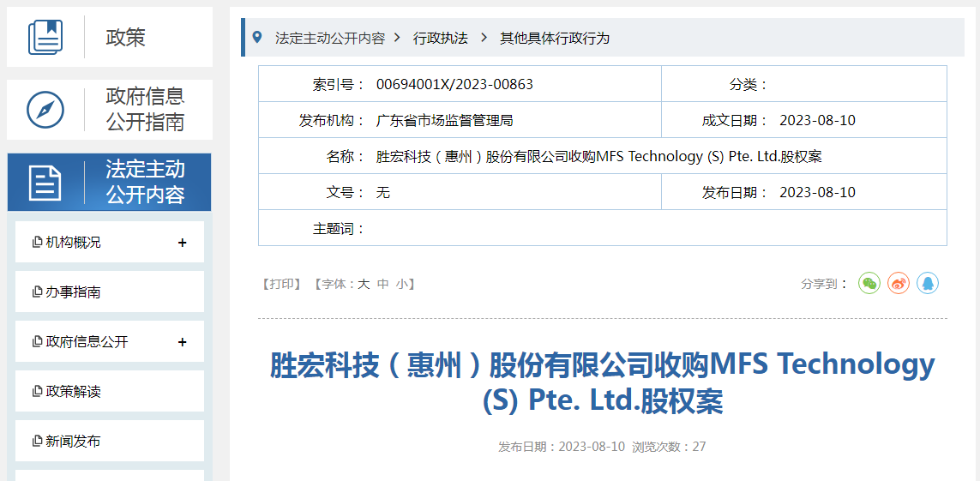Click the 分享到 label
The height and width of the screenshot is (481, 980).
coord(824,284)
